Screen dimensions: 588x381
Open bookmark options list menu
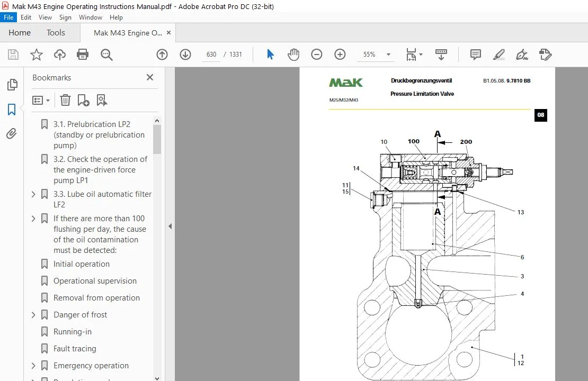[41, 100]
